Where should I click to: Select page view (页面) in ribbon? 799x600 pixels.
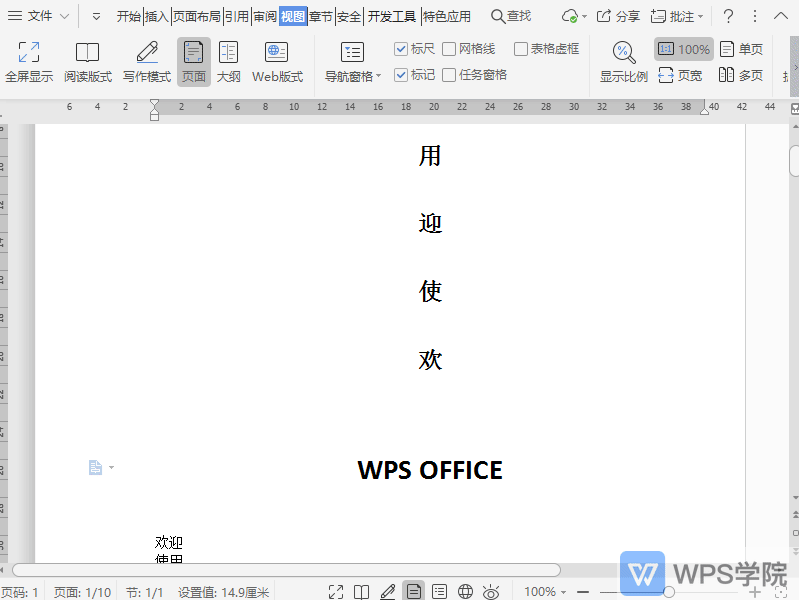pyautogui.click(x=194, y=62)
